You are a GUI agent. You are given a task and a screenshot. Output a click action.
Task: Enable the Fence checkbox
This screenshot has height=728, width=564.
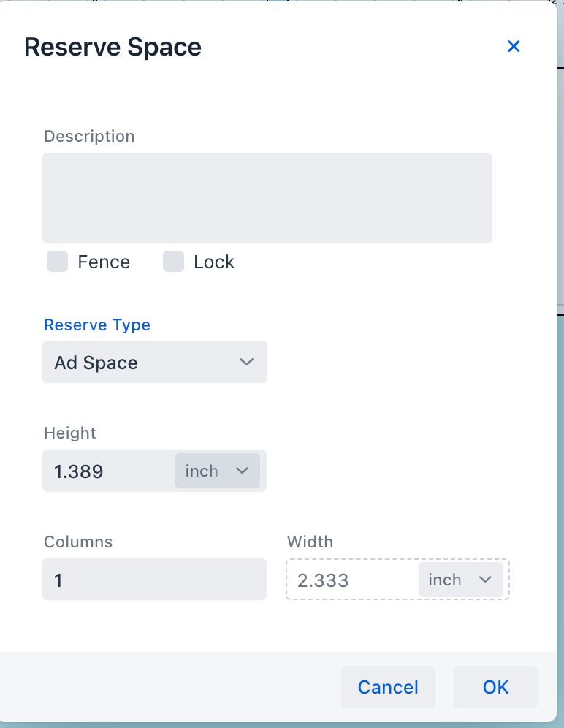[57, 262]
